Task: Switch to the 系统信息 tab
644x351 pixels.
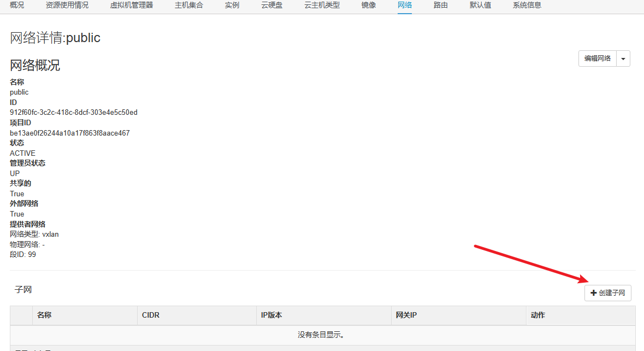Action: click(527, 5)
